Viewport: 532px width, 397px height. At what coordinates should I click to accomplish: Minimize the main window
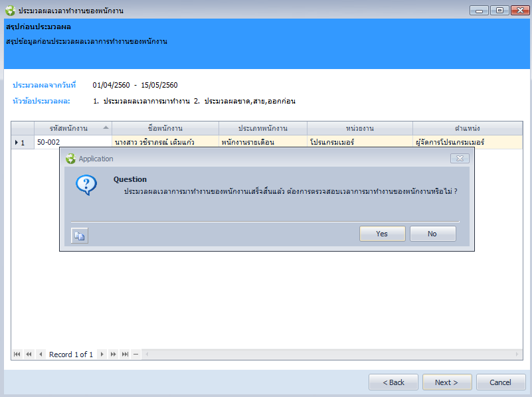pos(479,11)
